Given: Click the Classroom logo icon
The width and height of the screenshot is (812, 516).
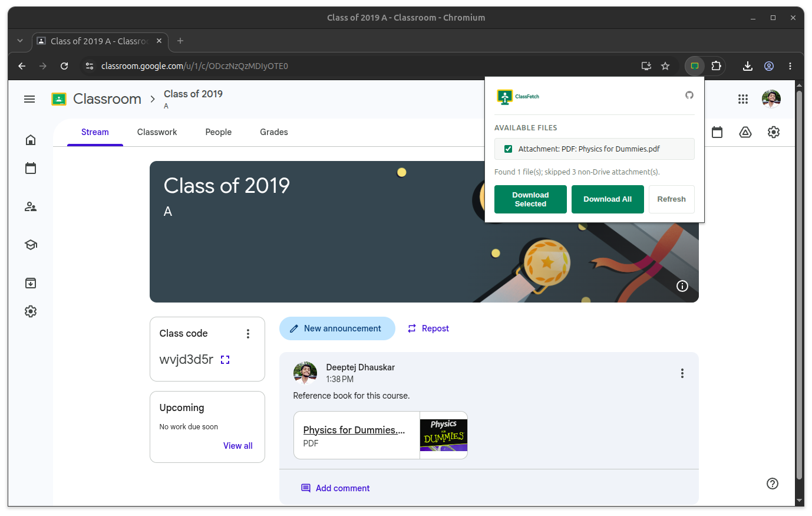Looking at the screenshot, I should [59, 99].
